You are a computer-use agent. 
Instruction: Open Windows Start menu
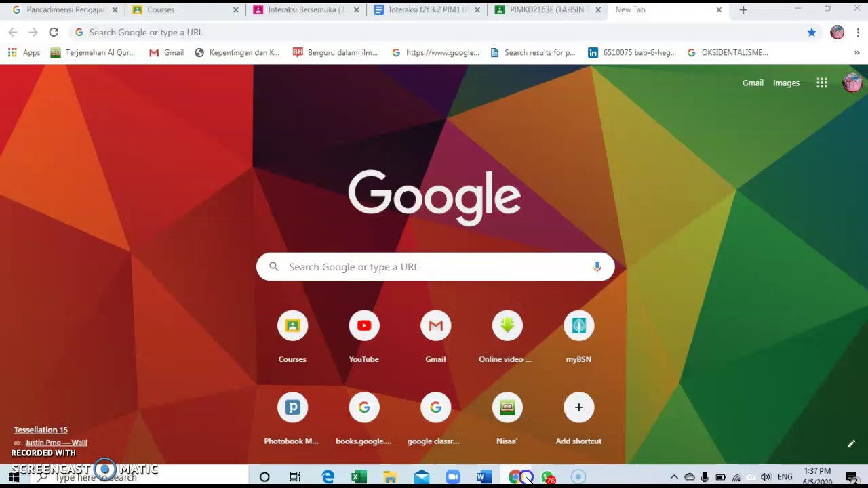coord(14,477)
